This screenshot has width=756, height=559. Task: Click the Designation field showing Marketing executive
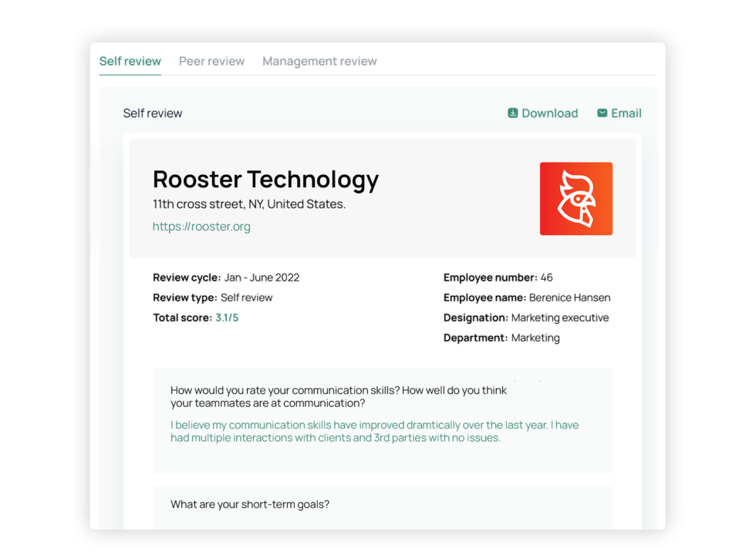click(x=525, y=317)
